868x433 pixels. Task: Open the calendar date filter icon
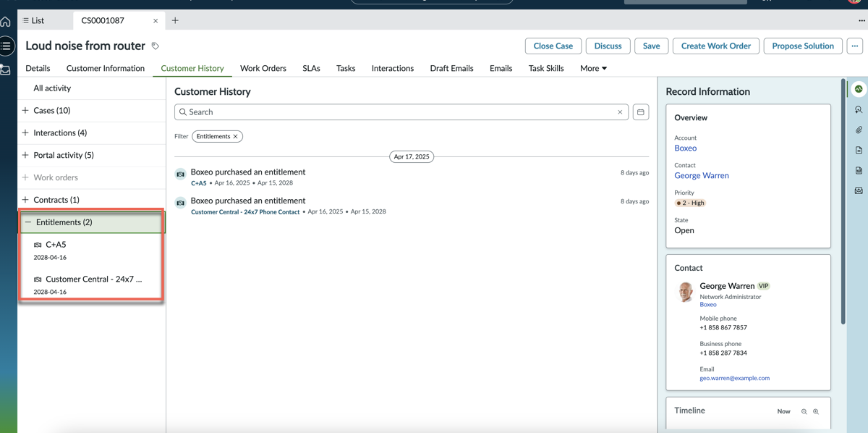click(x=641, y=112)
